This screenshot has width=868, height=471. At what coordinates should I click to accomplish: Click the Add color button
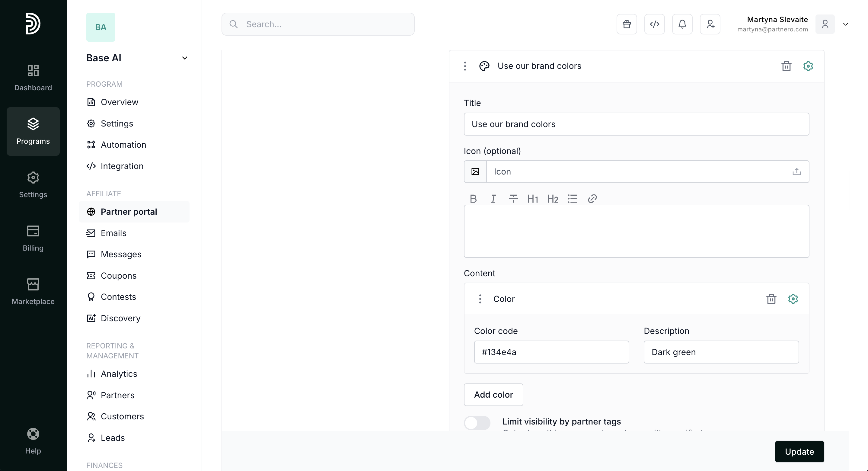pyautogui.click(x=493, y=395)
